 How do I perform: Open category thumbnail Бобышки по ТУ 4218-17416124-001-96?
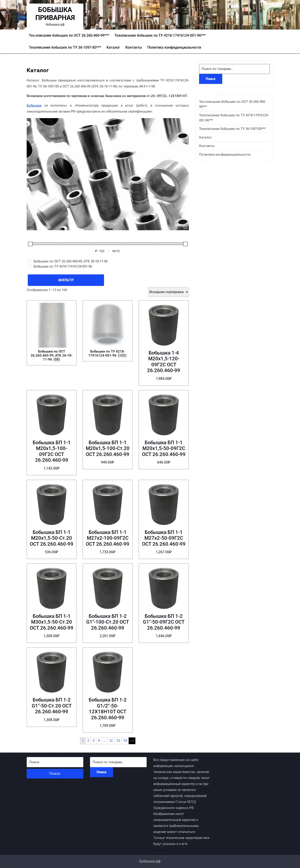[108, 325]
